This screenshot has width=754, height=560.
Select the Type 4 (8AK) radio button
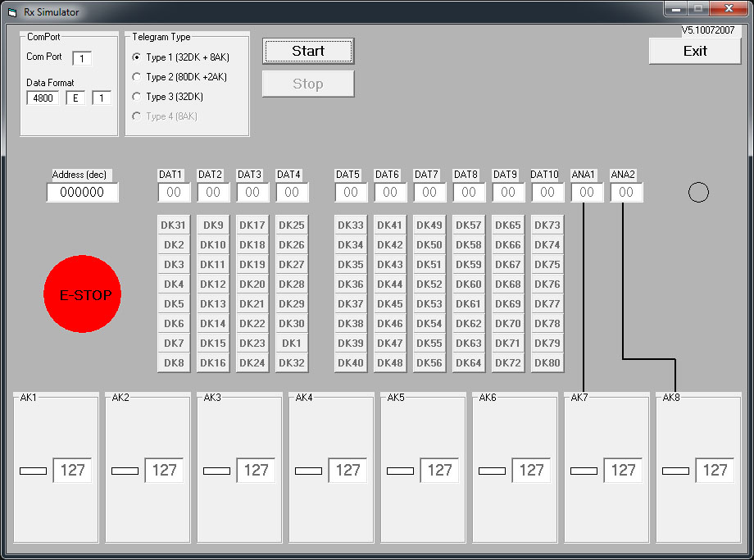165,116
